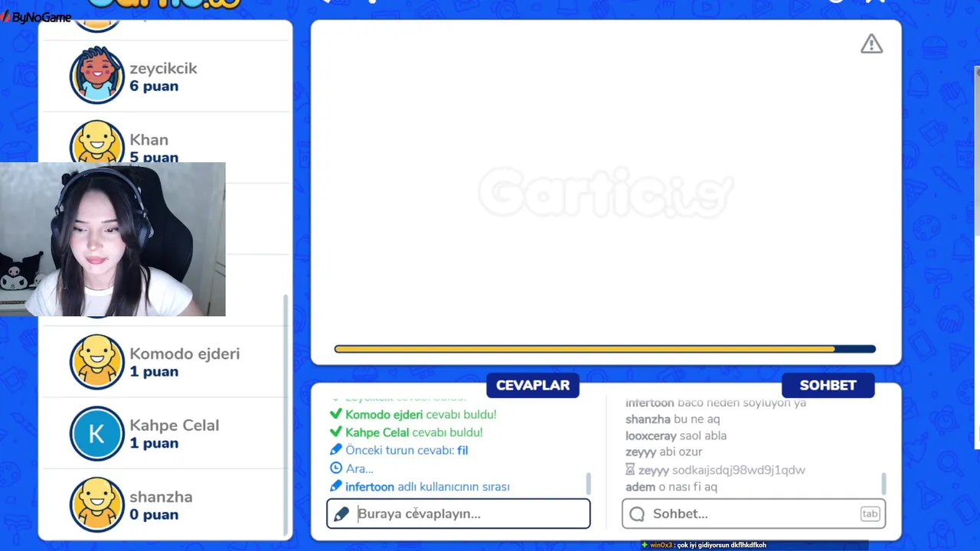Click player name Kahpe Celal
Image resolution: width=980 pixels, height=551 pixels.
pyautogui.click(x=174, y=425)
